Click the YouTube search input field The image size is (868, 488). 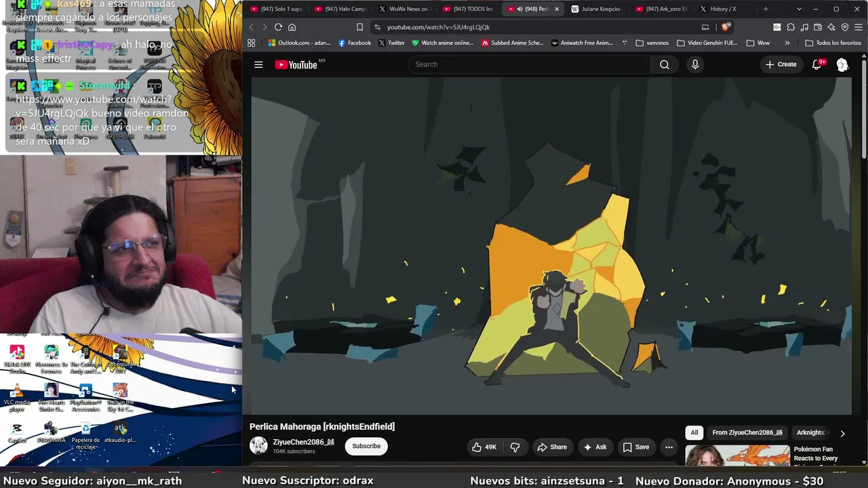pos(529,64)
